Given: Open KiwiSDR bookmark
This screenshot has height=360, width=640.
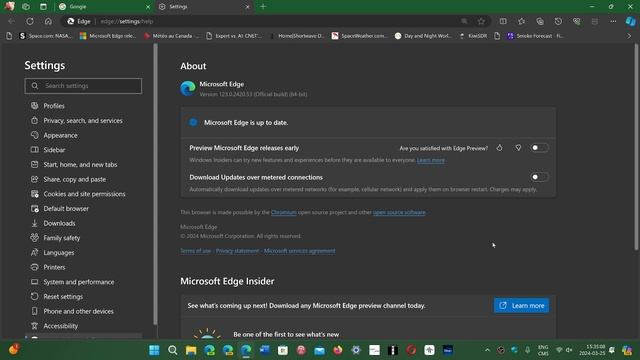Looking at the screenshot, I should point(473,36).
